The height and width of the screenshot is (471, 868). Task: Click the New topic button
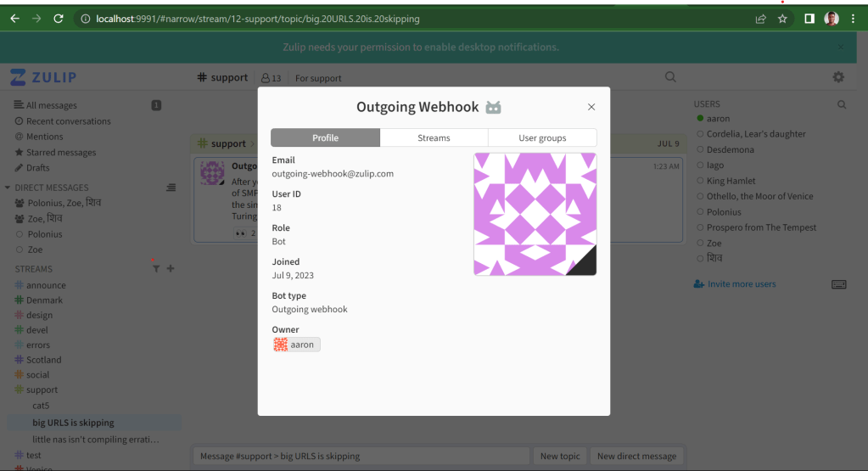point(560,456)
